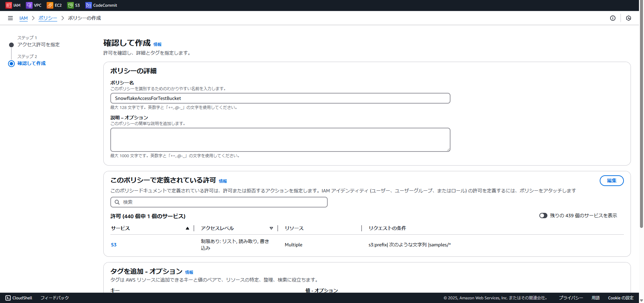This screenshot has height=303, width=644.
Task: Open CloudShell from the footer
Action: (19, 298)
